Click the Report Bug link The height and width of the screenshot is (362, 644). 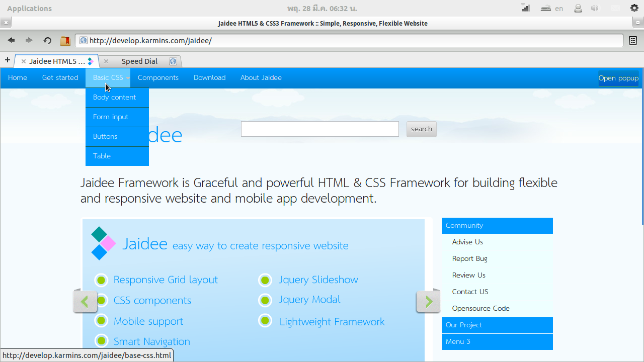pyautogui.click(x=469, y=258)
